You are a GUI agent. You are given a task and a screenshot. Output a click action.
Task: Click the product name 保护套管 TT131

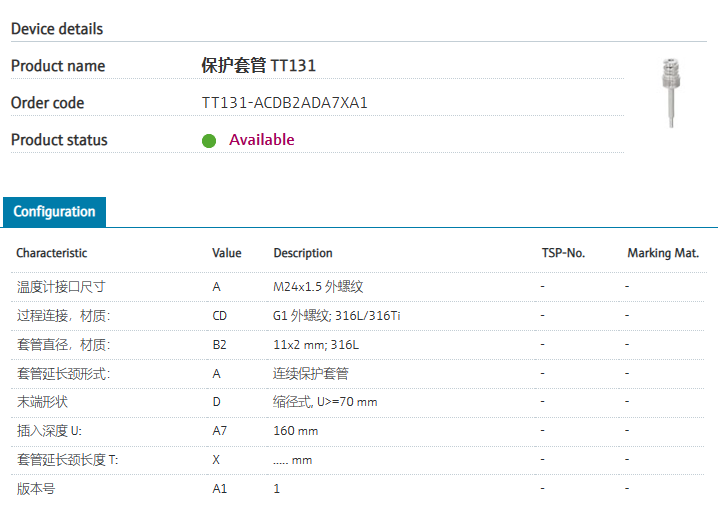pos(259,66)
